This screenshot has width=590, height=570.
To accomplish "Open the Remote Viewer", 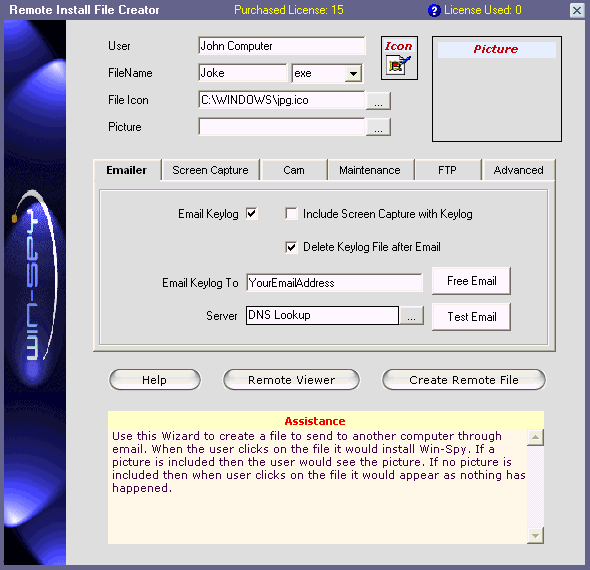I will [x=291, y=380].
